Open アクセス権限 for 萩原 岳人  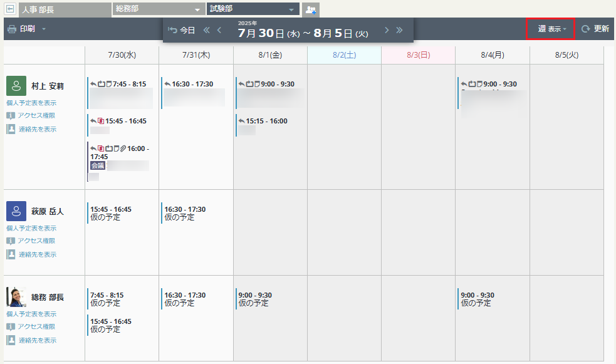point(36,241)
